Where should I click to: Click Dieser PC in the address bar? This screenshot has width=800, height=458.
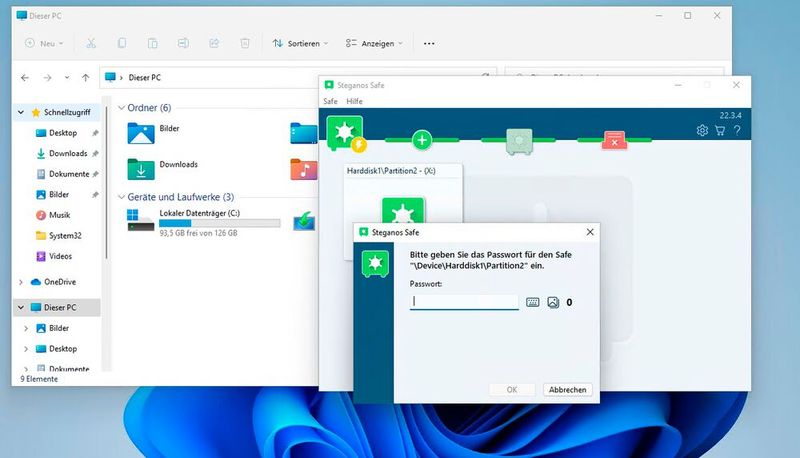144,78
